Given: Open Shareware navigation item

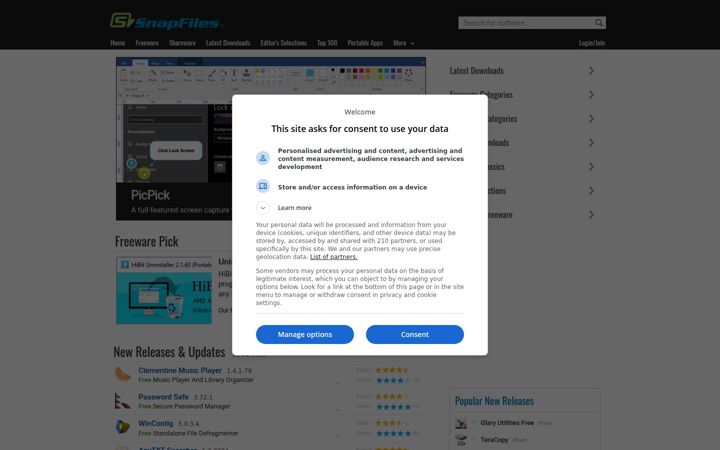Looking at the screenshot, I should pos(182,43).
